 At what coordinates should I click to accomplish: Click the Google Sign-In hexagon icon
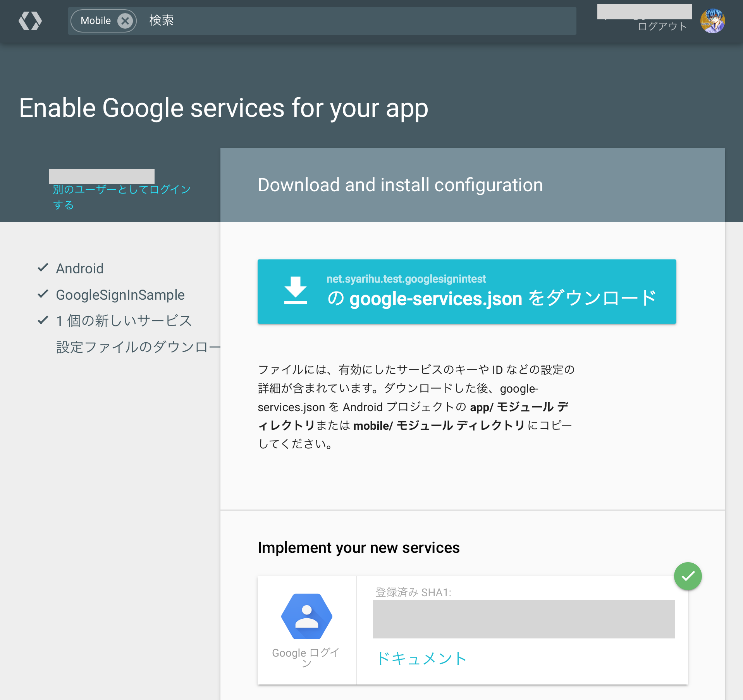(306, 616)
